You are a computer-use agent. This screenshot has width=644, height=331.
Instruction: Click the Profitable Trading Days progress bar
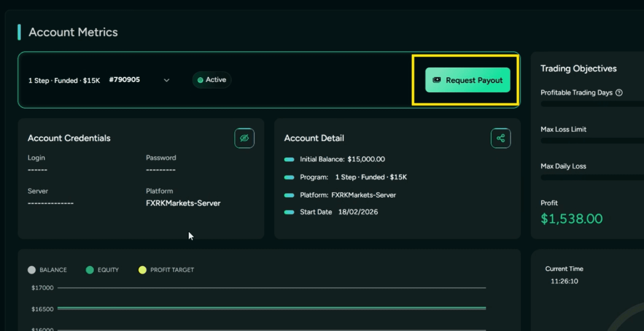592,104
